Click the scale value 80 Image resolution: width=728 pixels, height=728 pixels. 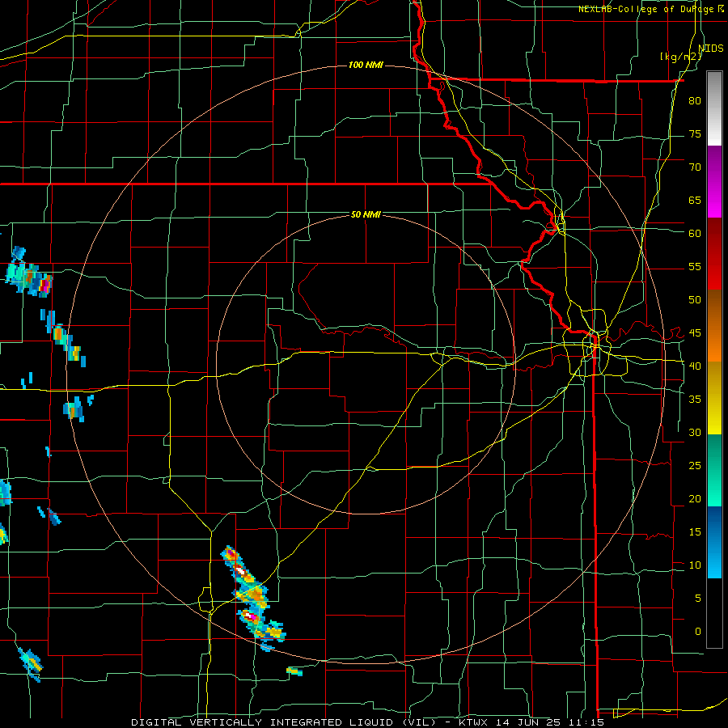[695, 101]
